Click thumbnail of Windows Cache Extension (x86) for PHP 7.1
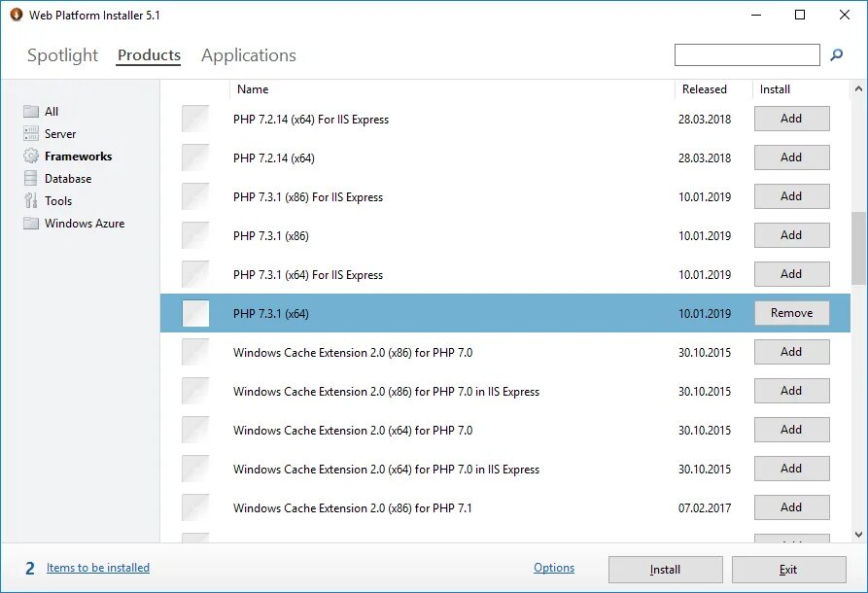The height and width of the screenshot is (593, 868). coord(195,507)
